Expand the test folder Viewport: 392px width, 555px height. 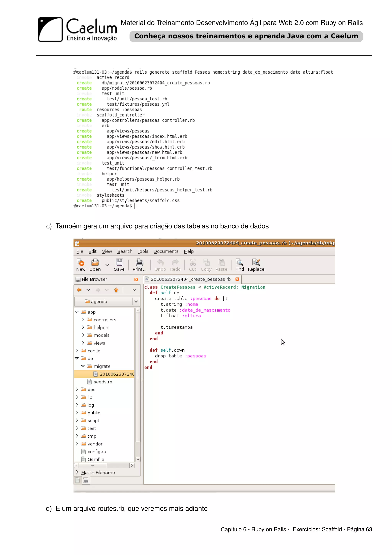click(x=77, y=428)
